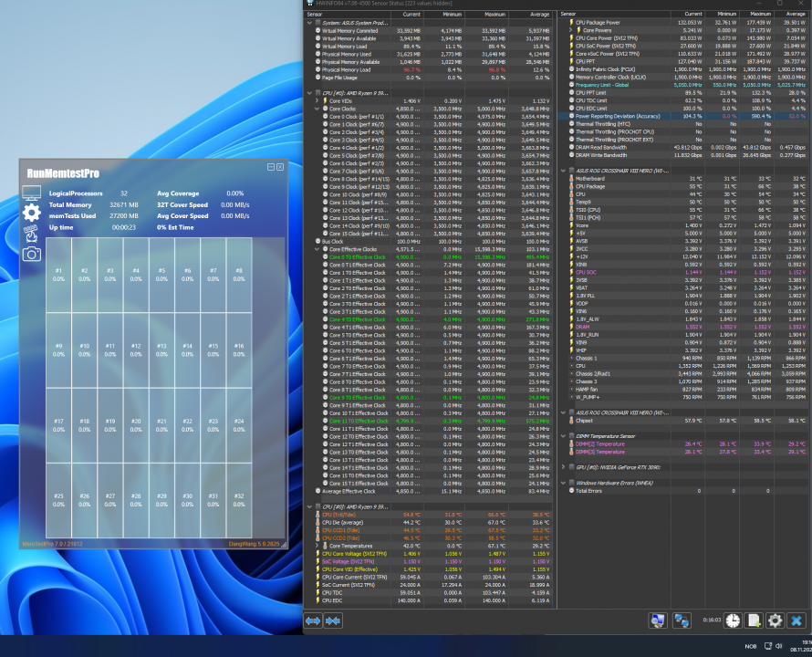Click HWiNFO shrink columns arrows button
The width and height of the screenshot is (812, 657).
pos(333,620)
